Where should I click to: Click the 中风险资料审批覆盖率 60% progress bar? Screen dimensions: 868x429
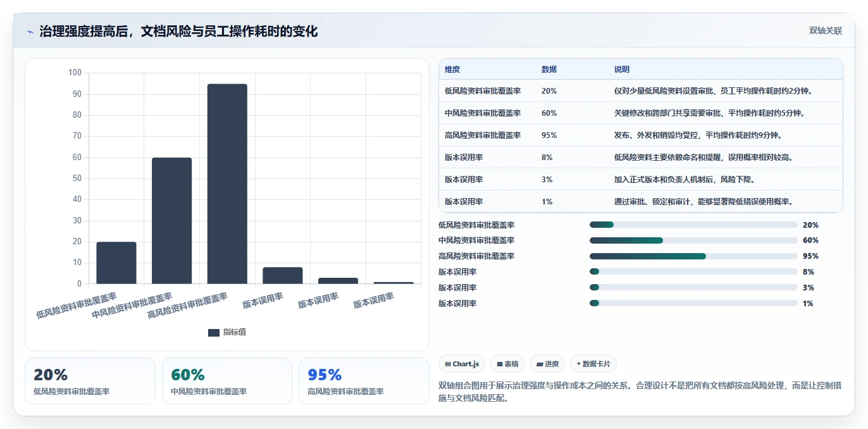click(x=693, y=240)
